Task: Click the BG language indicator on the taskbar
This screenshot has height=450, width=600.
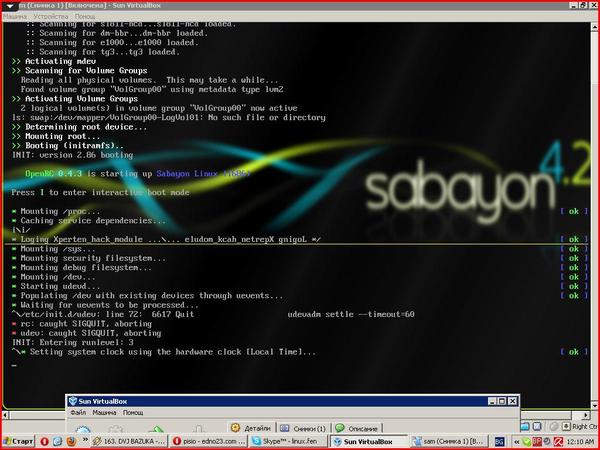Action: (x=499, y=442)
